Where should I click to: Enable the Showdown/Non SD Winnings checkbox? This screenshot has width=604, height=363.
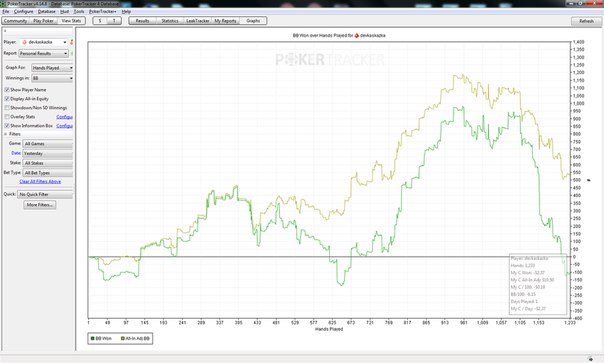pyautogui.click(x=7, y=108)
